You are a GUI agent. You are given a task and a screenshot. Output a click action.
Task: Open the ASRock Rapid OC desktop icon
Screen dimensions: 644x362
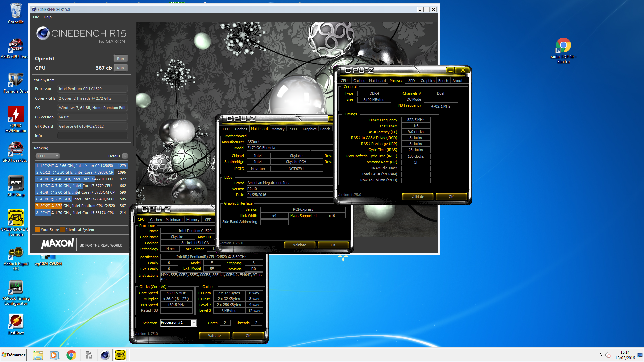(x=16, y=259)
